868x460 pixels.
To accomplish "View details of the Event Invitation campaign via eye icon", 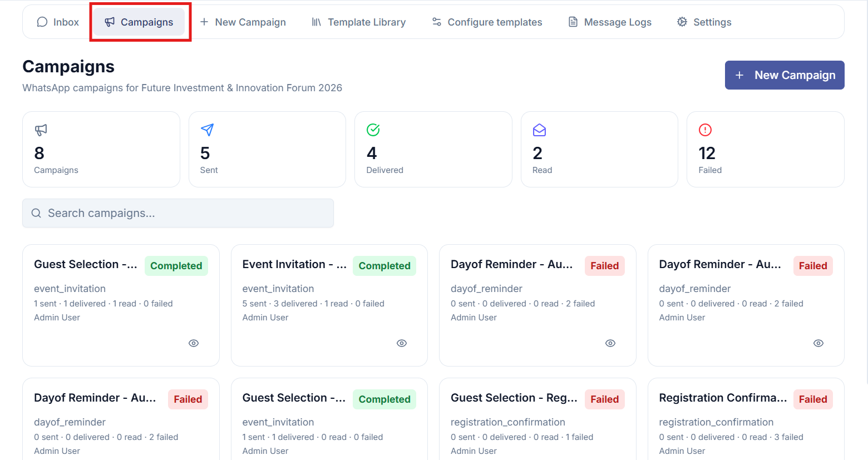I will click(402, 343).
